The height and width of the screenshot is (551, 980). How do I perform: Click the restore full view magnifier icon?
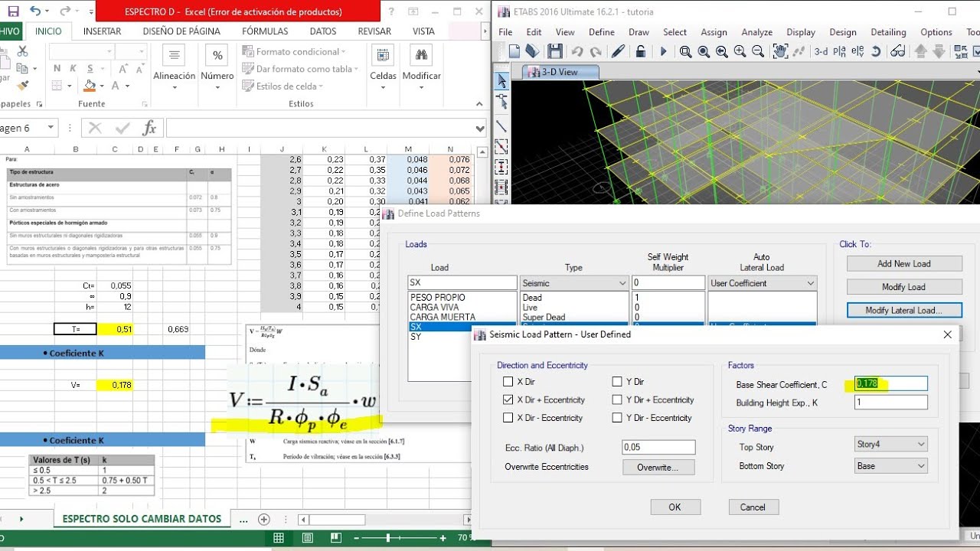point(704,51)
